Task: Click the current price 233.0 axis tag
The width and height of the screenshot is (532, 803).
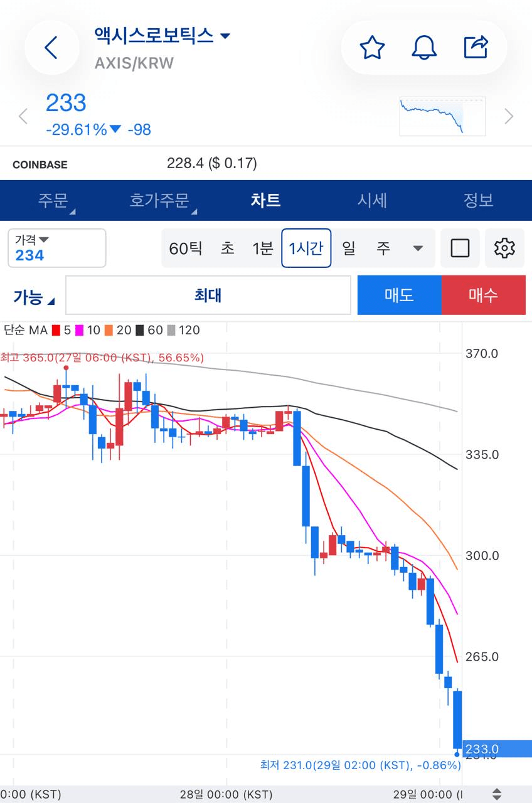Action: tap(497, 749)
